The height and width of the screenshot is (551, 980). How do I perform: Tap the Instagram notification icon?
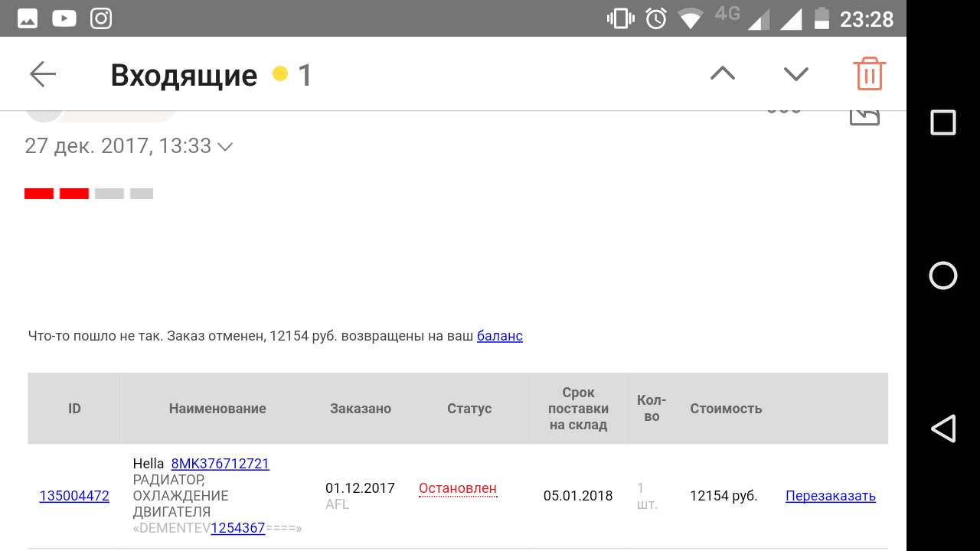[x=101, y=18]
